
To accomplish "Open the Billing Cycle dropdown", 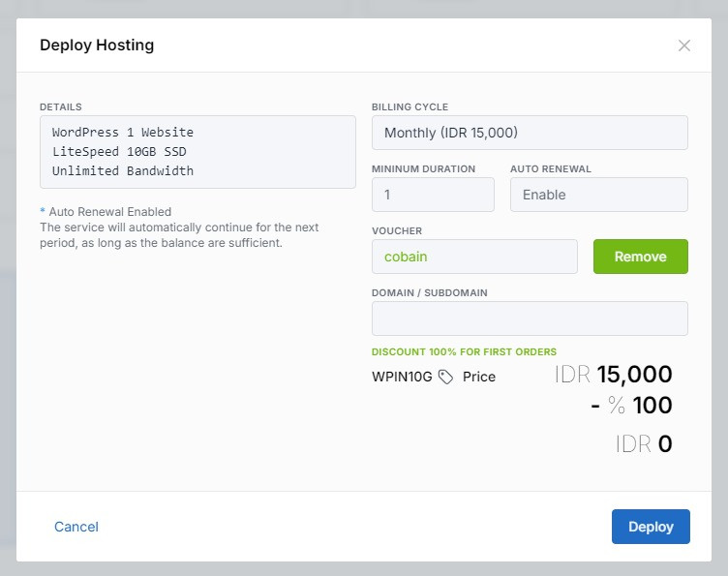I will pos(530,133).
